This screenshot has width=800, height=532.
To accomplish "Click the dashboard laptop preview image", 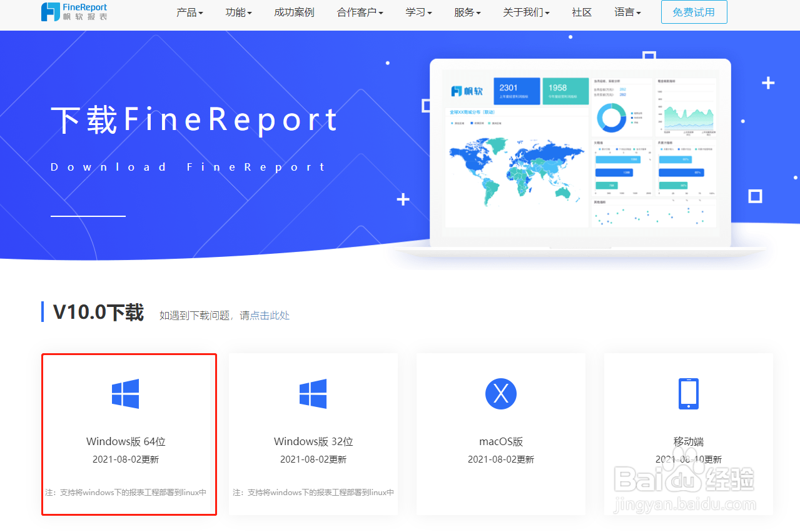I will coord(580,156).
